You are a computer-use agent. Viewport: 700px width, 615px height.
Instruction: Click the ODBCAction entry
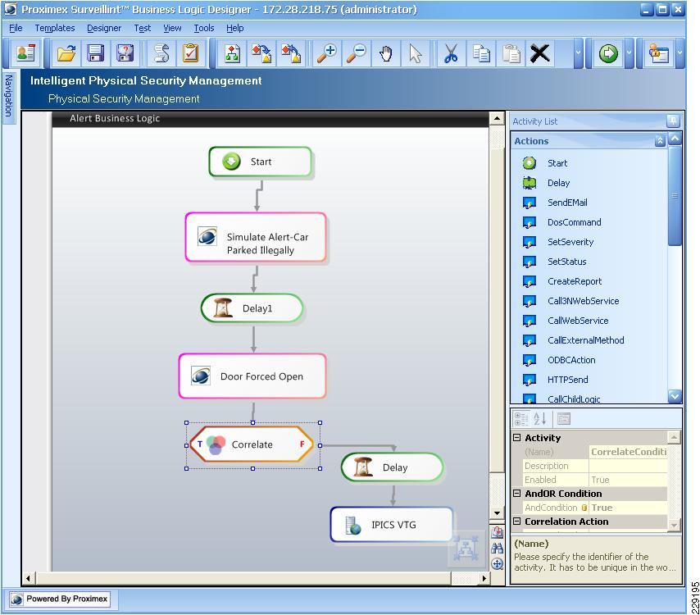[571, 360]
